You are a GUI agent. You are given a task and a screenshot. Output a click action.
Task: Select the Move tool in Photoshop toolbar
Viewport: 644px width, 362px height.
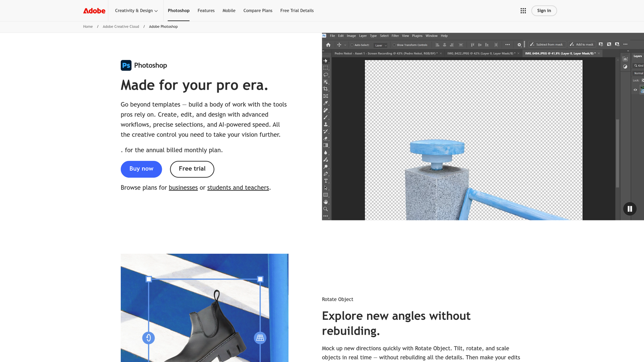326,61
